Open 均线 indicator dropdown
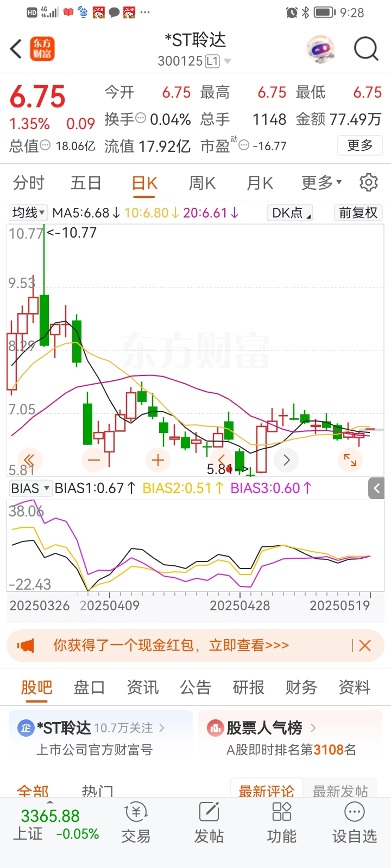The image size is (391, 868). click(x=29, y=212)
